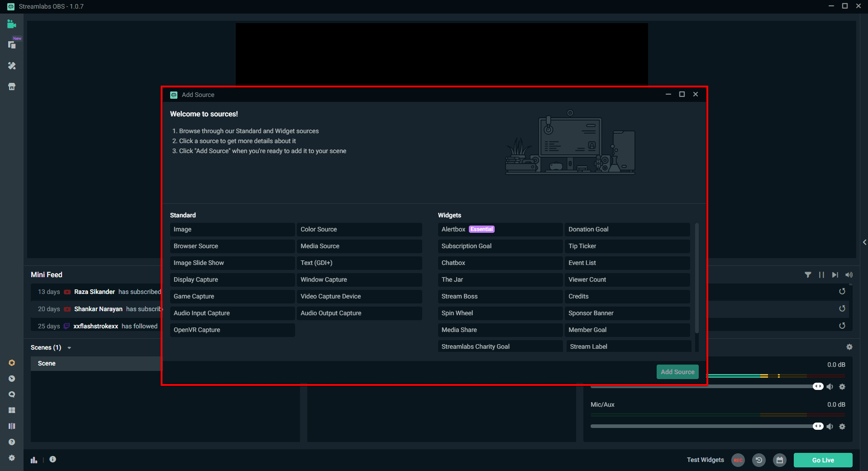Start recording with the REC button
Viewport: 868px width, 471px height.
click(x=738, y=460)
